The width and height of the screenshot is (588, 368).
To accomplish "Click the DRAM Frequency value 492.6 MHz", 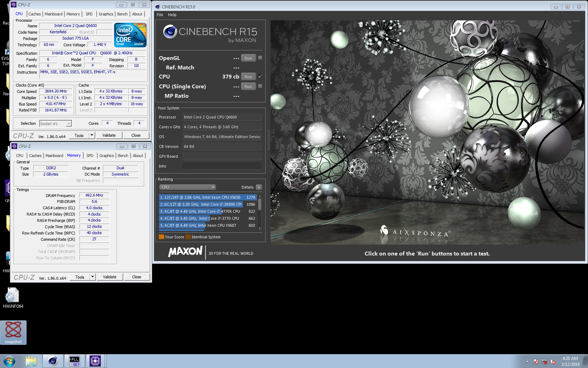I will click(x=94, y=195).
